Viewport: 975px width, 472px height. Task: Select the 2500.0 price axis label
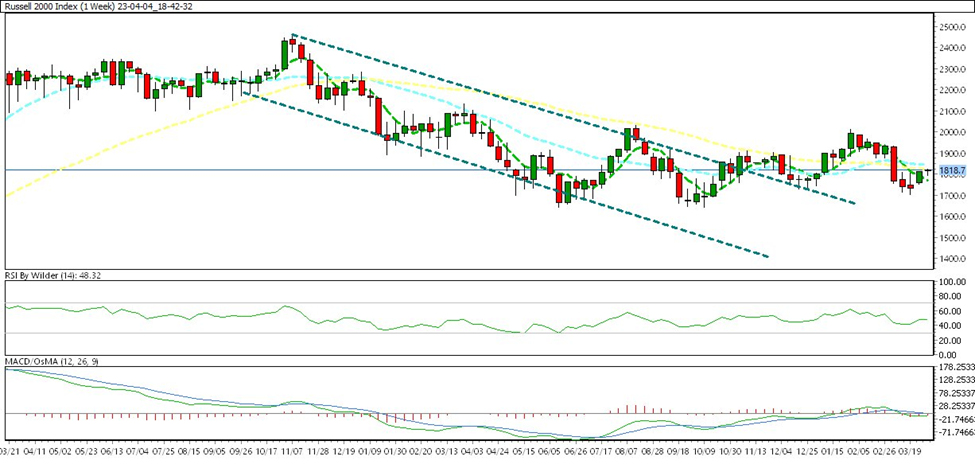coord(954,28)
